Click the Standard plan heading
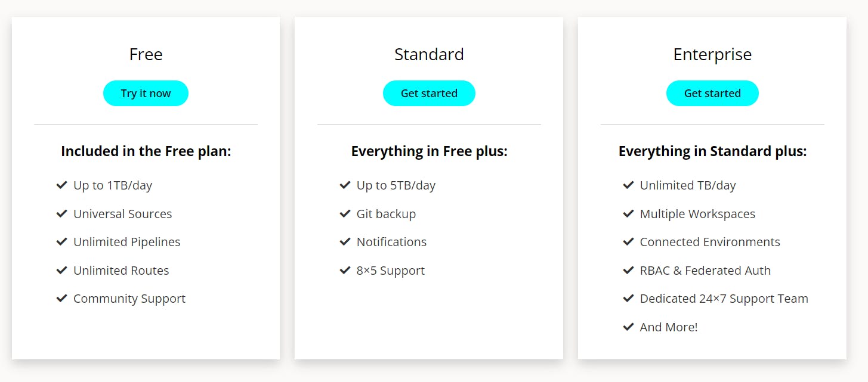This screenshot has width=868, height=382. pos(429,55)
